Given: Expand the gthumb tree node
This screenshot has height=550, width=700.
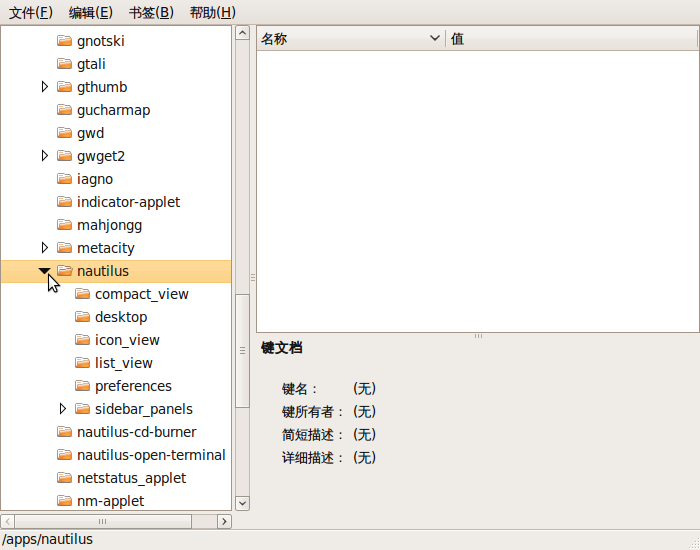Looking at the screenshot, I should point(45,87).
